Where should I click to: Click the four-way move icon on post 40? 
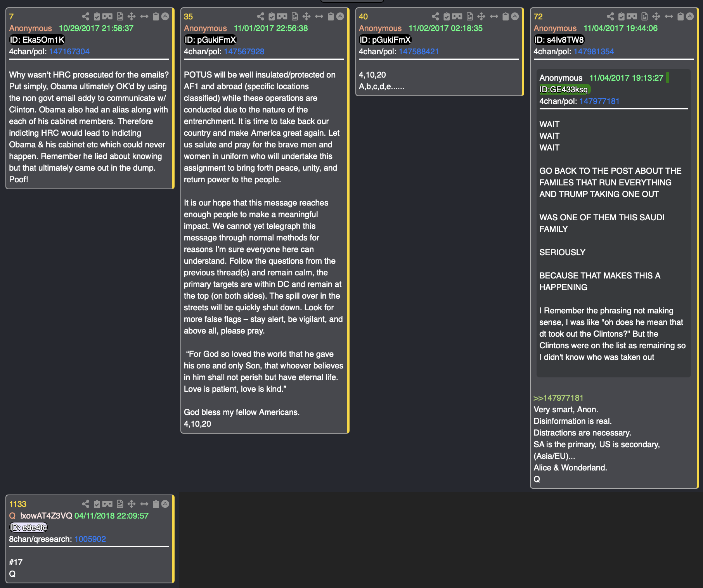point(481,16)
